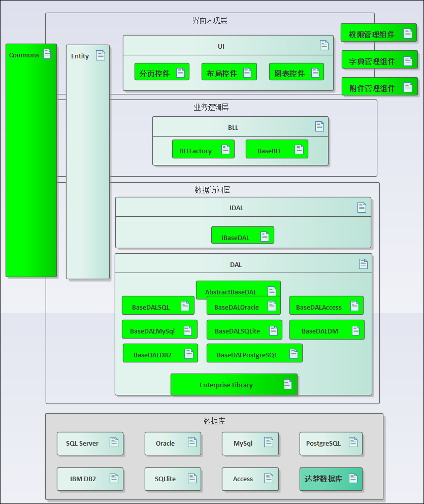The width and height of the screenshot is (424, 504).
Task: Click the document icon on the Oracle database box
Action: [x=192, y=442]
